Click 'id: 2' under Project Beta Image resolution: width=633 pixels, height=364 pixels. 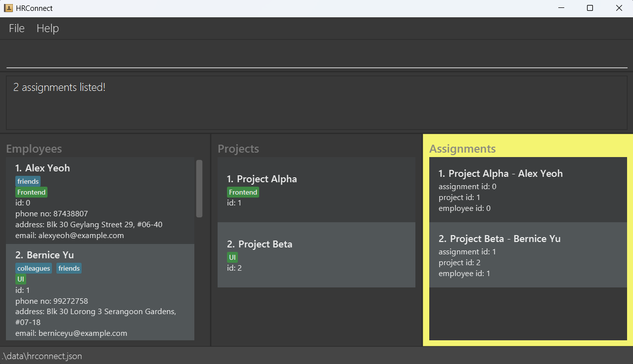click(234, 268)
